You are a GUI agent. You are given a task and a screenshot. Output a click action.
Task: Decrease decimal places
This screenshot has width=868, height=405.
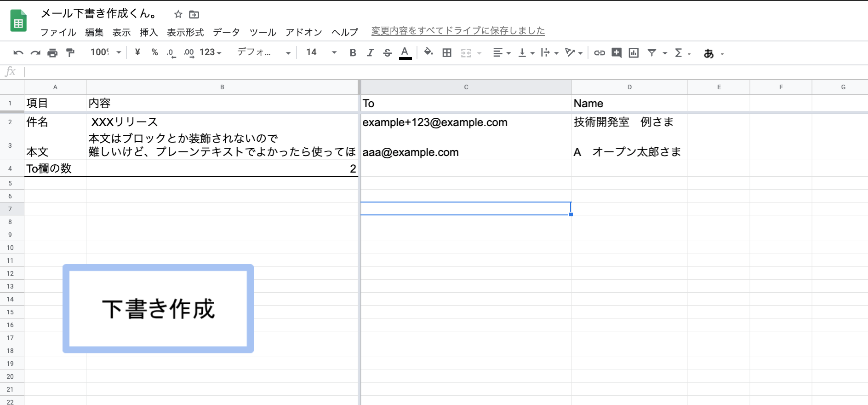coord(171,53)
